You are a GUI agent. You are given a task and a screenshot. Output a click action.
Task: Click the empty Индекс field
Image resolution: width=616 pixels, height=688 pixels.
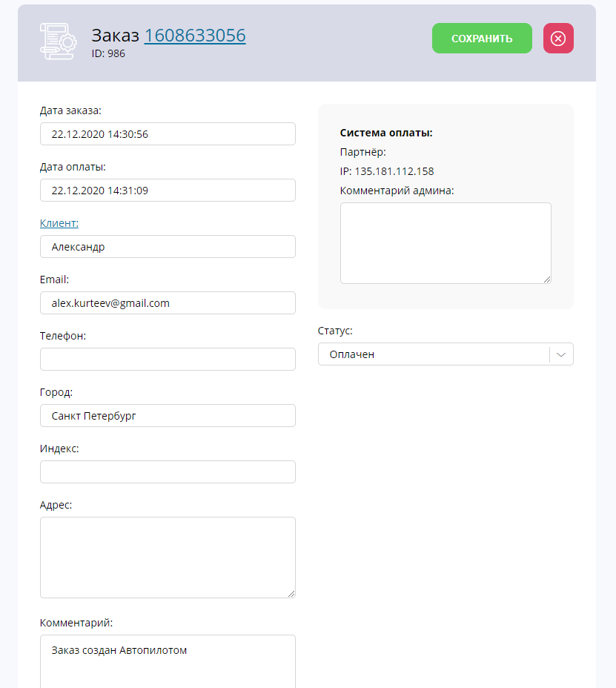coord(168,472)
